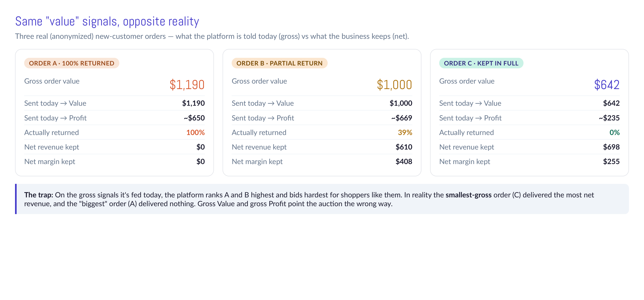Click the 0% actually returned figure
644x300 pixels.
(x=614, y=133)
